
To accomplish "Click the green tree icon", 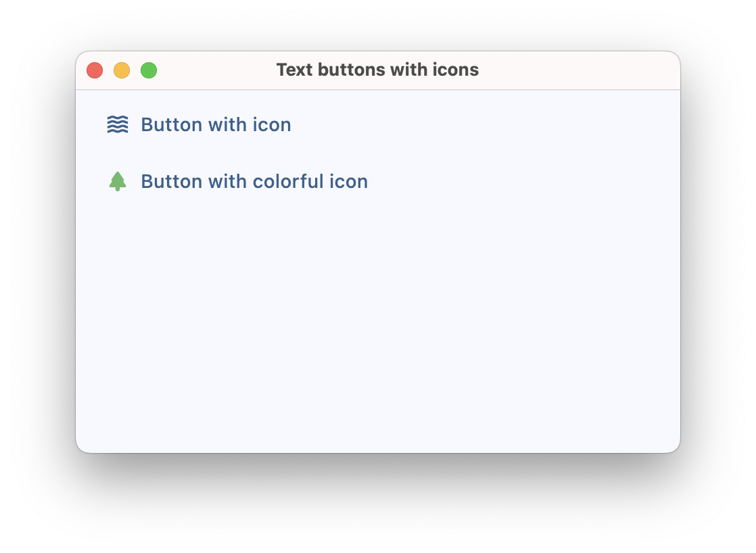I will pyautogui.click(x=118, y=181).
